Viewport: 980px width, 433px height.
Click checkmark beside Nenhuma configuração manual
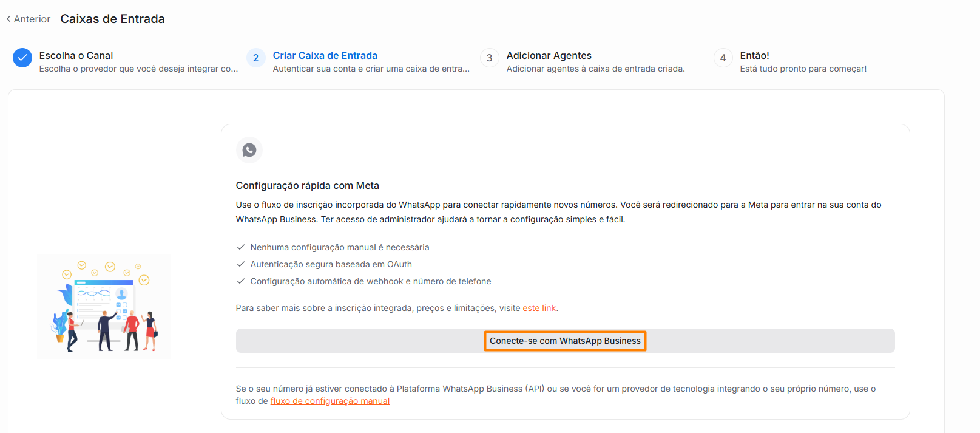coord(241,247)
